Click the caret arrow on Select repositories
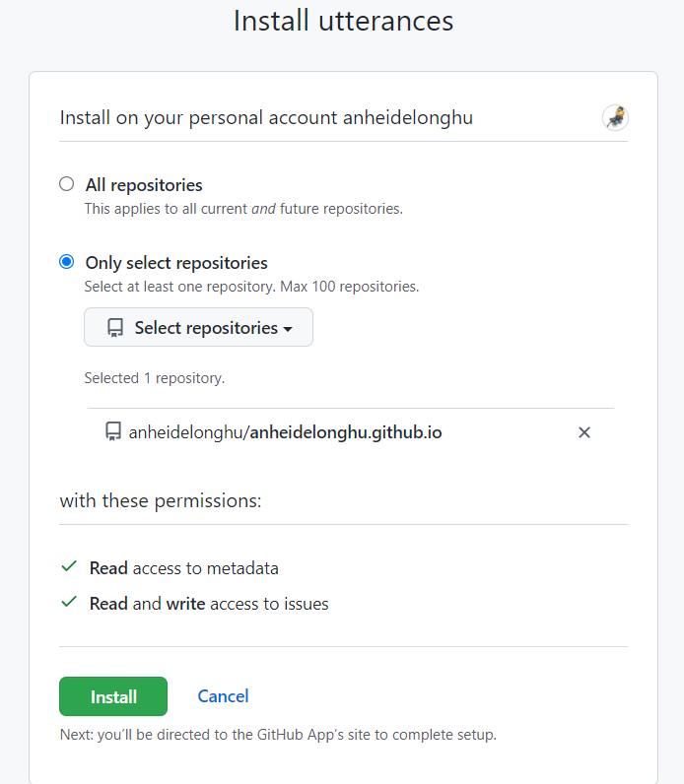 click(288, 329)
